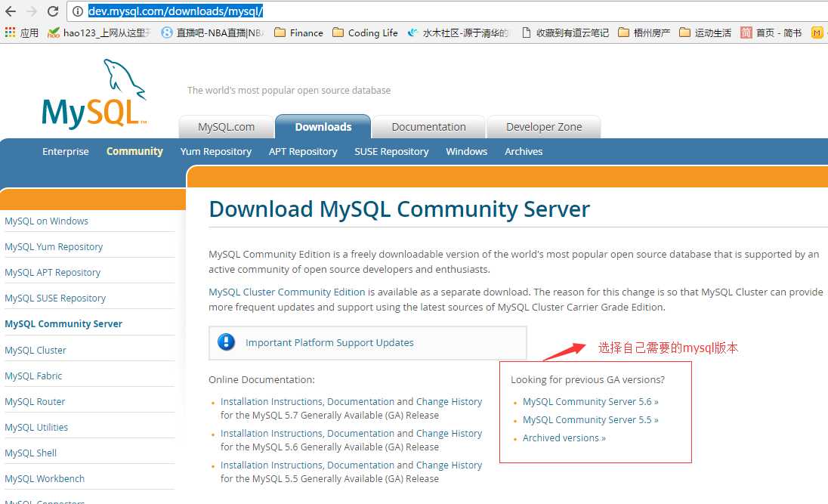Open the Developer Zone tab
Viewport: 828px width, 504px height.
click(x=544, y=127)
